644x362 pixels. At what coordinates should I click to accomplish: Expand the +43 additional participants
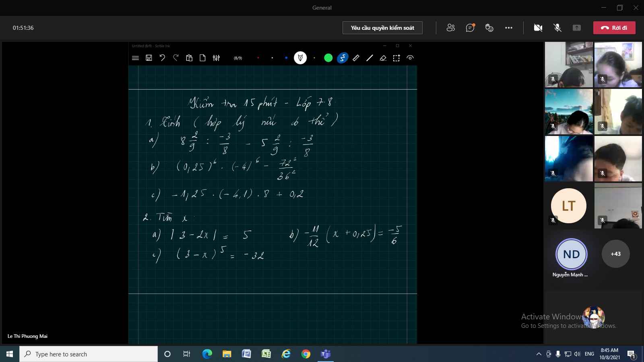(615, 254)
